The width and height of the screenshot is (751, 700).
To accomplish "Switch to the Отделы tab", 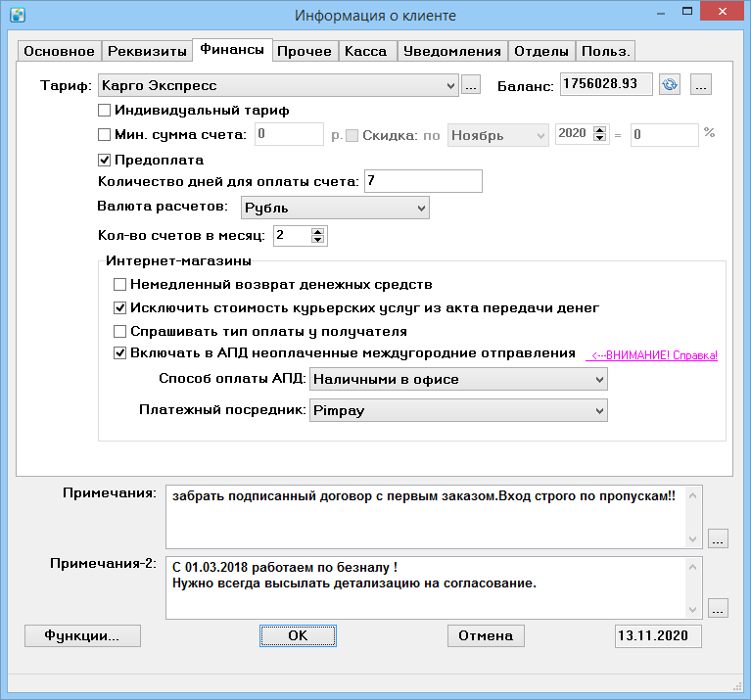I will (x=541, y=51).
